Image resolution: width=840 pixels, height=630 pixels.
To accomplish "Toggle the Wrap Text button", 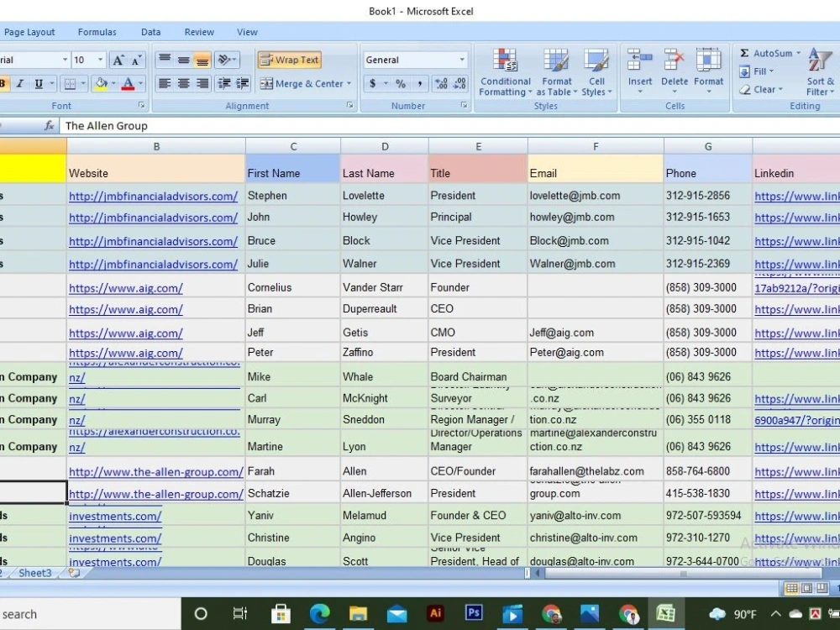I will (x=290, y=60).
